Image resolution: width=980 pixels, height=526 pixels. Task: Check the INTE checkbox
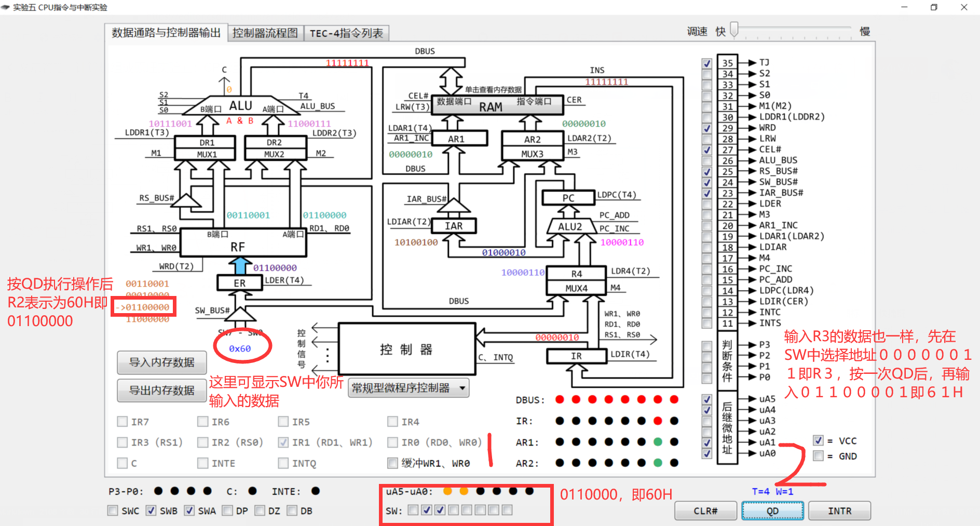(203, 463)
